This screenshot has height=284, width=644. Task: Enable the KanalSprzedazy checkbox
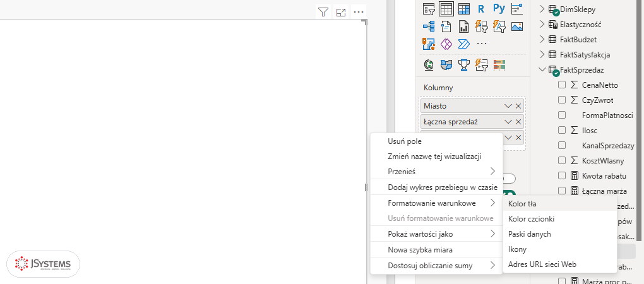(562, 146)
